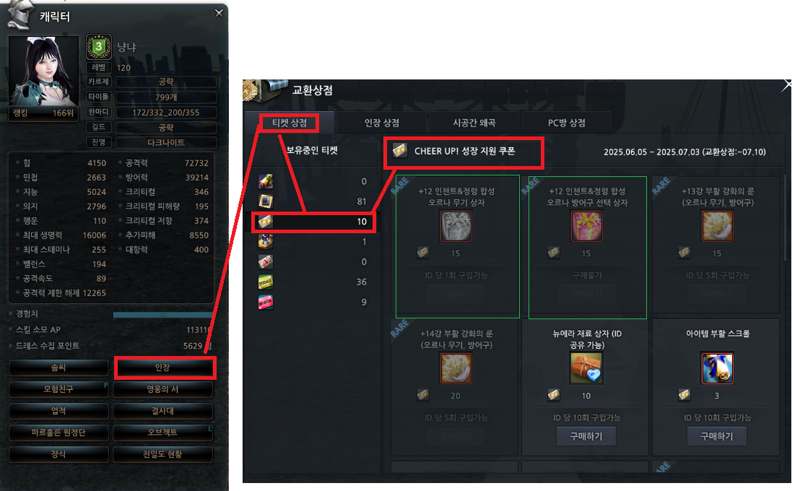Select the ticket icon showing 81
This screenshot has height=491, width=800.
pyautogui.click(x=265, y=201)
